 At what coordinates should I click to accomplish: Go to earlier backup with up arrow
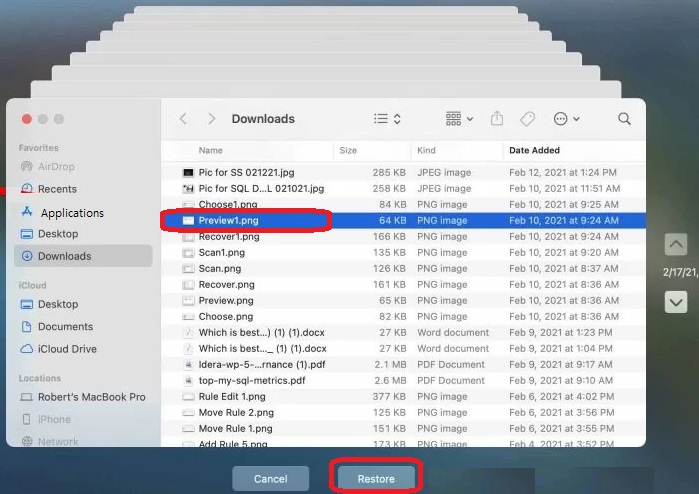pyautogui.click(x=676, y=244)
